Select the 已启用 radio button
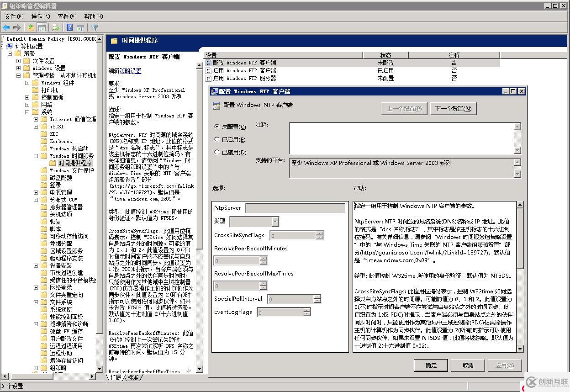The image size is (570, 392). [217, 139]
